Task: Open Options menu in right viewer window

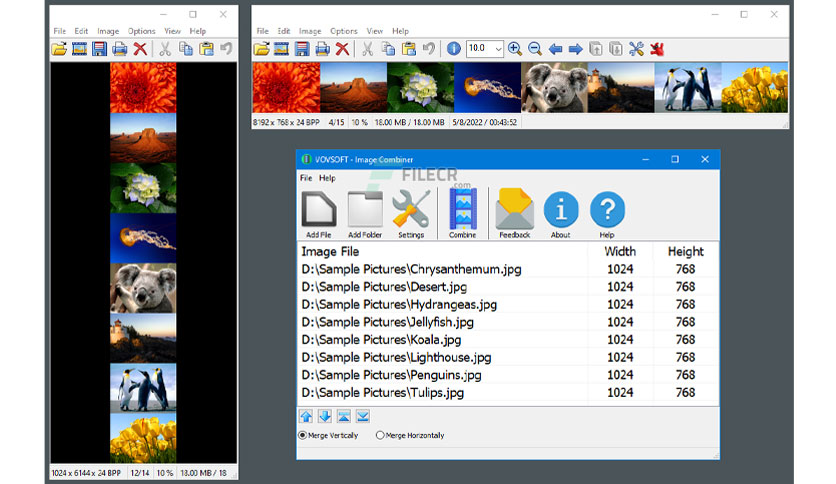Action: pos(343,31)
